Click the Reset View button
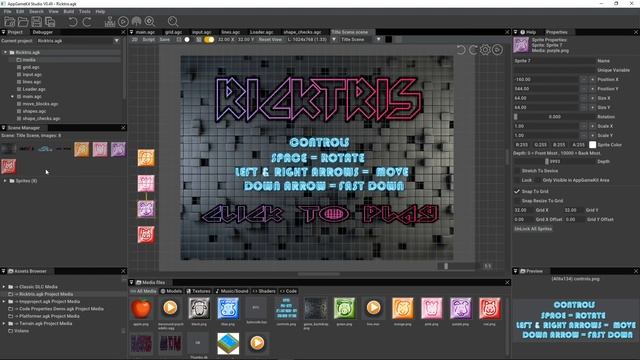This screenshot has height=360, width=640. point(270,40)
